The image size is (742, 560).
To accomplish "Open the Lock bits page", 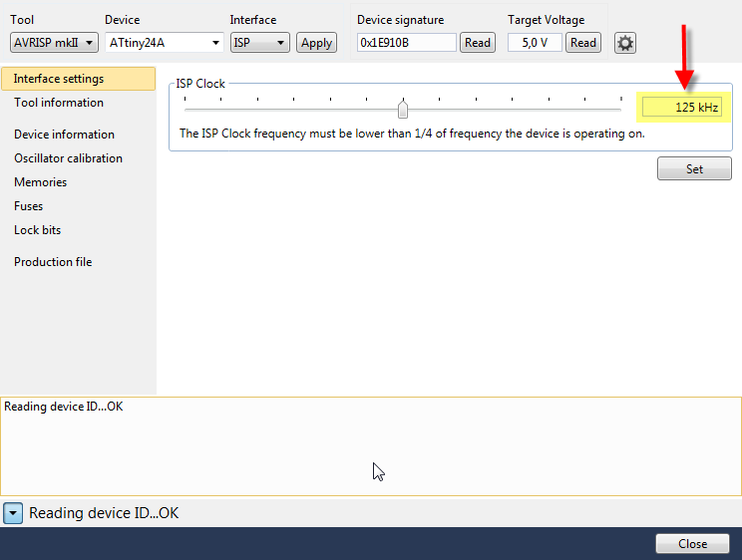I will coord(38,230).
